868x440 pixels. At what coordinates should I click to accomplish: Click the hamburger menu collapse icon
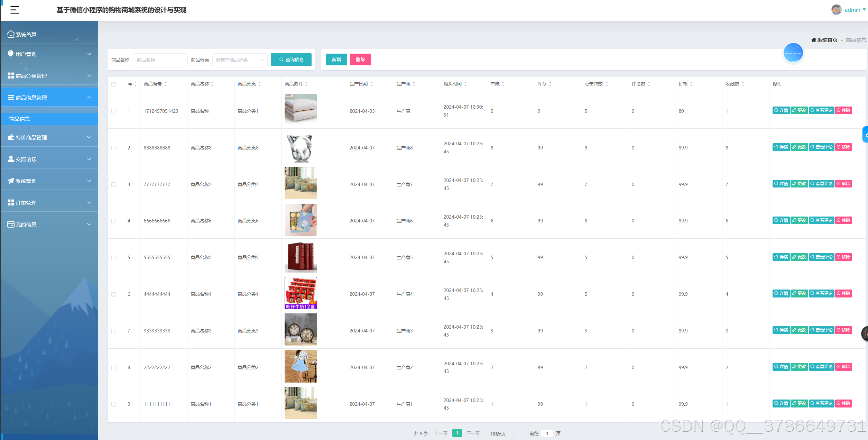pos(15,10)
